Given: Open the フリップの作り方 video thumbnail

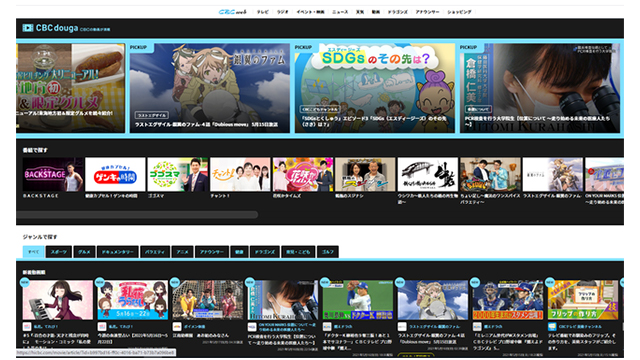Looking at the screenshot, I should pos(583,300).
